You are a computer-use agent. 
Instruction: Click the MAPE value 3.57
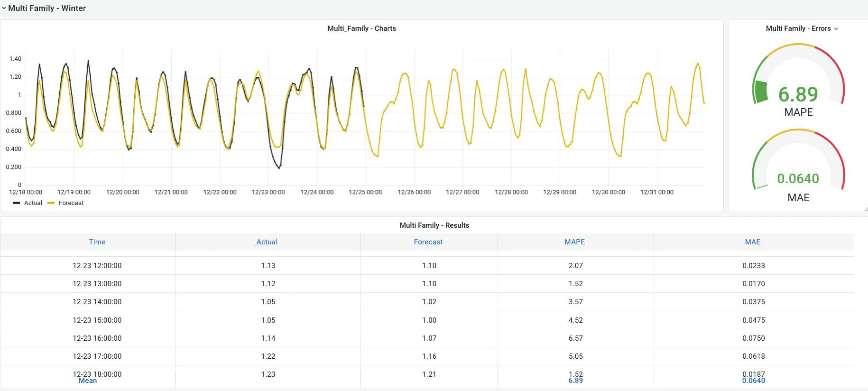(x=576, y=302)
